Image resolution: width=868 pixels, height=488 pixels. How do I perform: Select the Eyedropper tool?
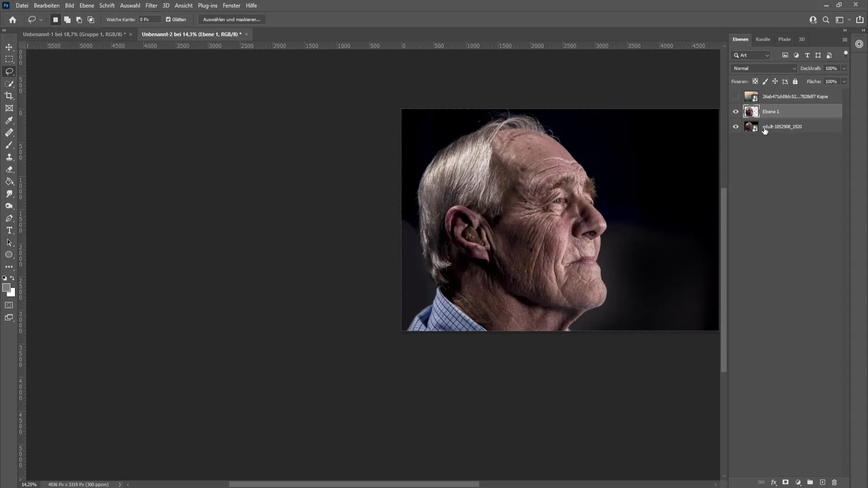click(9, 120)
